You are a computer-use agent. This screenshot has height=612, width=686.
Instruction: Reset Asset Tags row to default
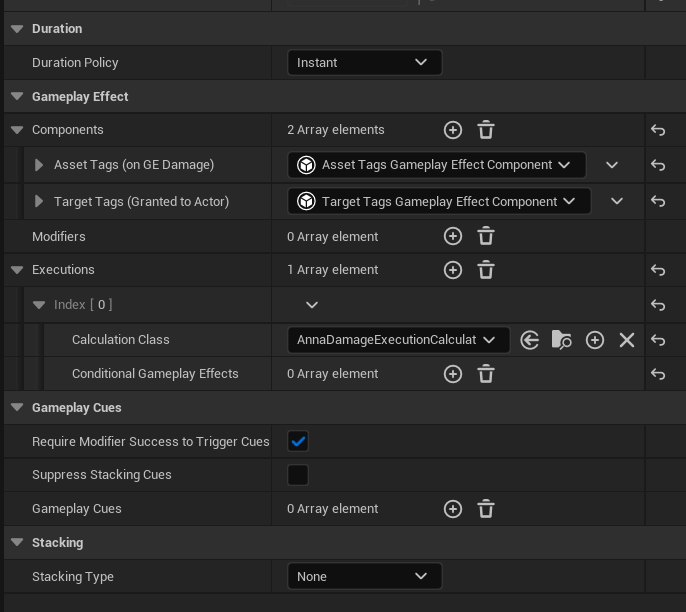coord(658,165)
